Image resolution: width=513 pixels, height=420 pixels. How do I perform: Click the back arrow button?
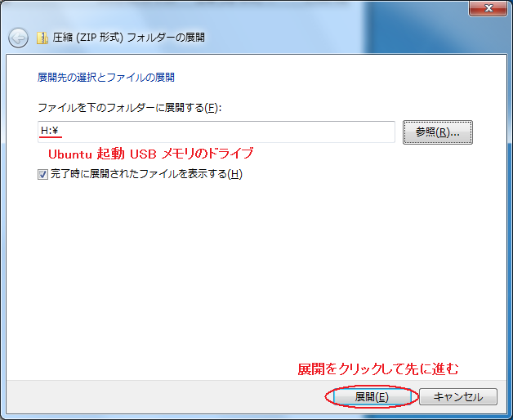(x=18, y=38)
